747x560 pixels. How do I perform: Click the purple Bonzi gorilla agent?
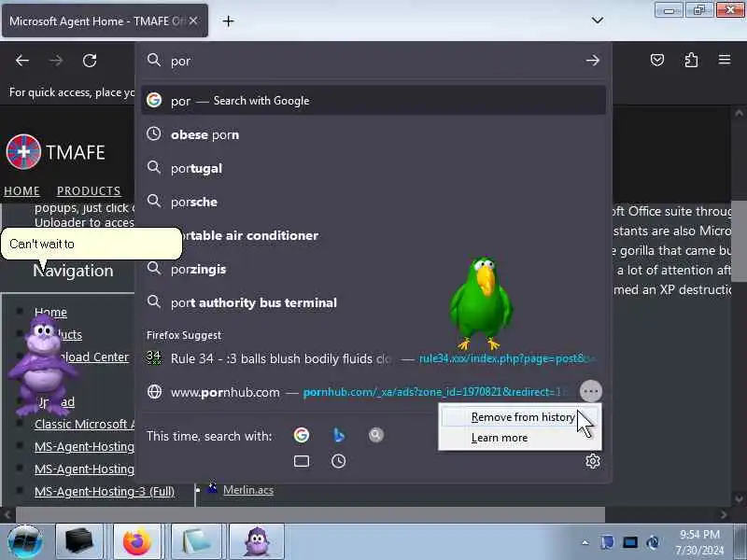point(43,364)
